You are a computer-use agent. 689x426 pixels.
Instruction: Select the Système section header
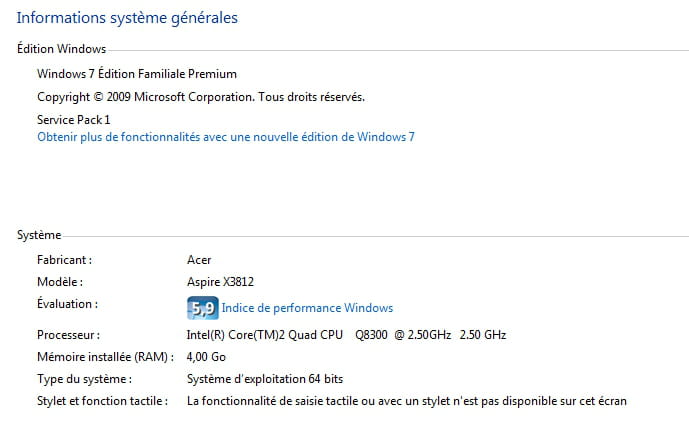pos(39,235)
